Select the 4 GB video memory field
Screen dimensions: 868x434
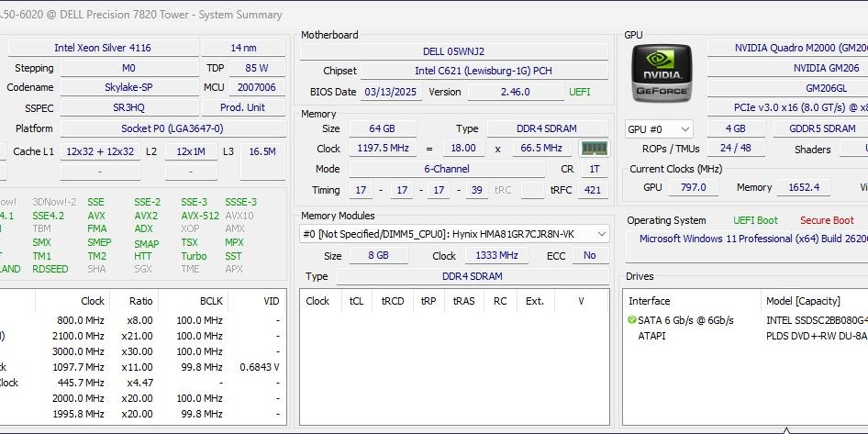tap(735, 128)
